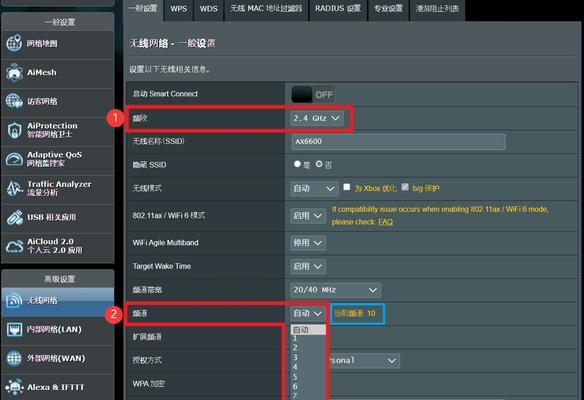Open the roaming block list tab
The image size is (584, 400).
click(x=437, y=9)
